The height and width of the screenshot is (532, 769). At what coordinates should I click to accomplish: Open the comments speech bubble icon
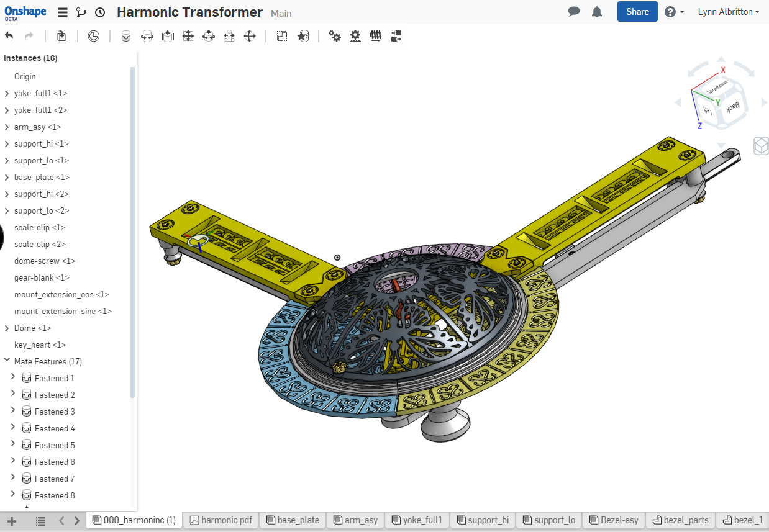click(574, 11)
